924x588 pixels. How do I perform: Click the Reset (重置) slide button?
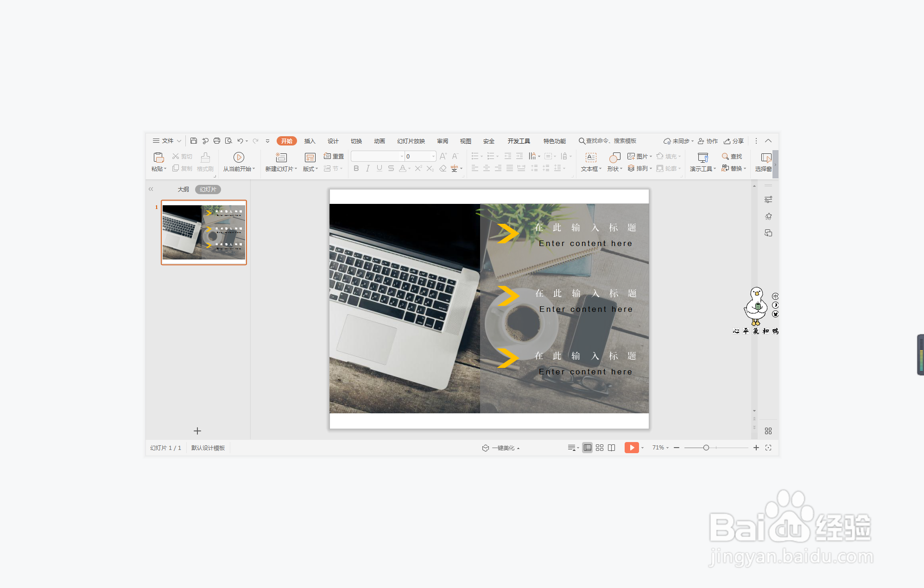point(334,156)
